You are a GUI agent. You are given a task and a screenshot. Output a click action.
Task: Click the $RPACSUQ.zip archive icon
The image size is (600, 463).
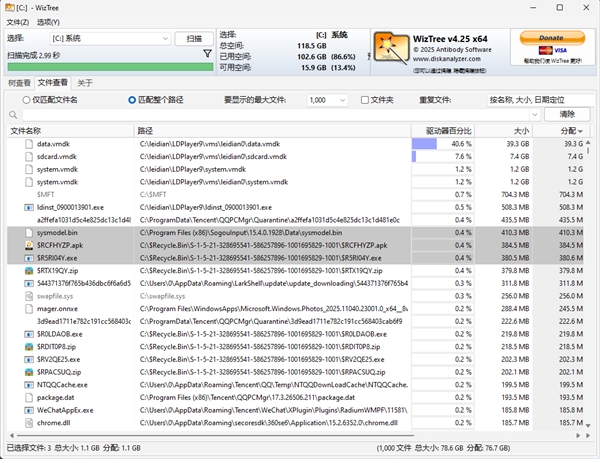[29, 372]
